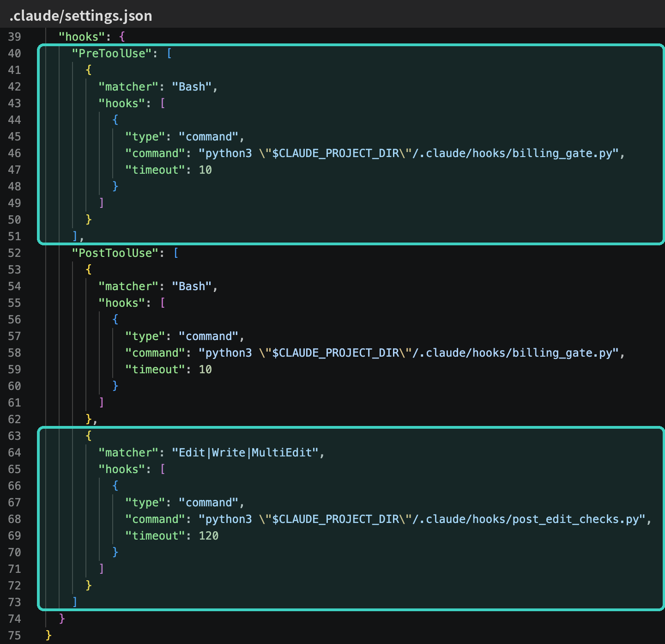Click closing brace on line 74
This screenshot has height=644, width=665.
[x=62, y=619]
